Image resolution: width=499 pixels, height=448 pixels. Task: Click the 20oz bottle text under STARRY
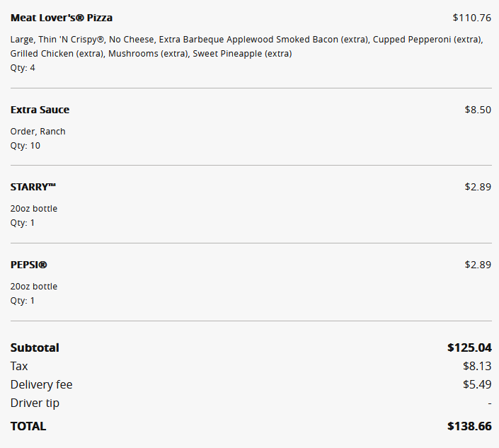(34, 209)
